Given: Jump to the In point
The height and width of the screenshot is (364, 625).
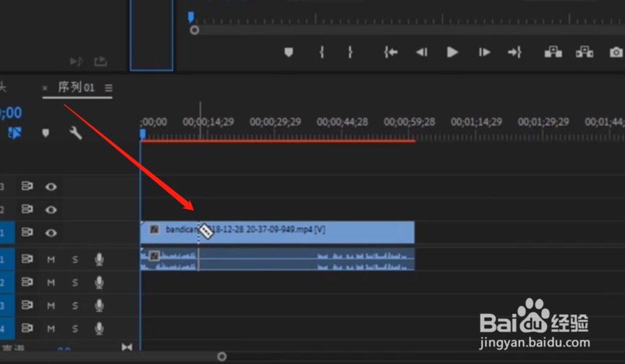Looking at the screenshot, I should pyautogui.click(x=391, y=52).
